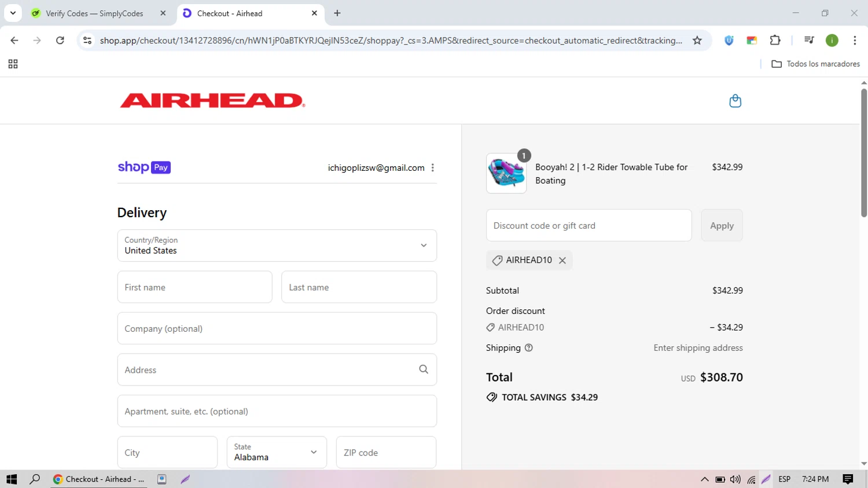Open the Bitwarden shield extension icon
This screenshot has height=488, width=868.
click(729, 41)
